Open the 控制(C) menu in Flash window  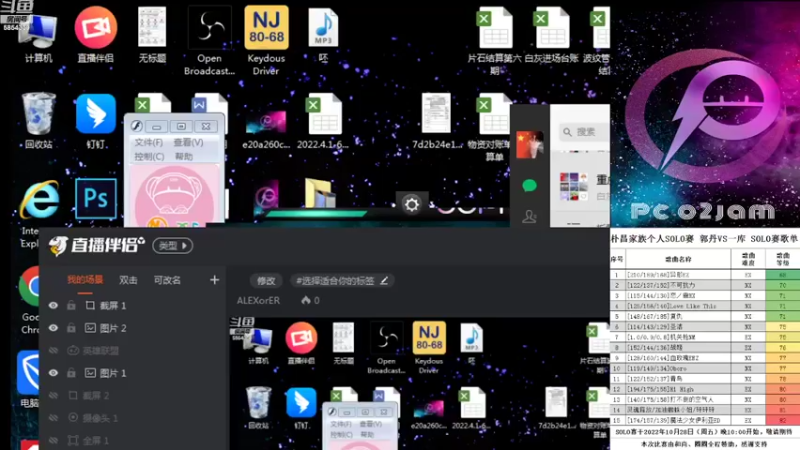click(x=149, y=156)
